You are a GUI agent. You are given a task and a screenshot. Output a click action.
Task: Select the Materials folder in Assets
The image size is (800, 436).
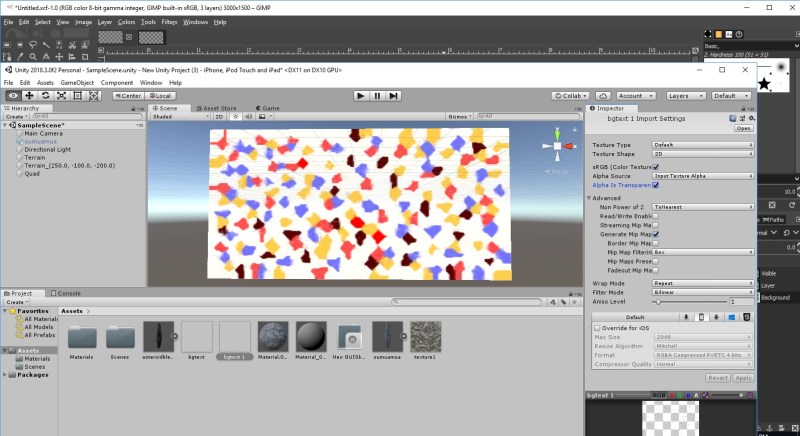click(x=83, y=337)
